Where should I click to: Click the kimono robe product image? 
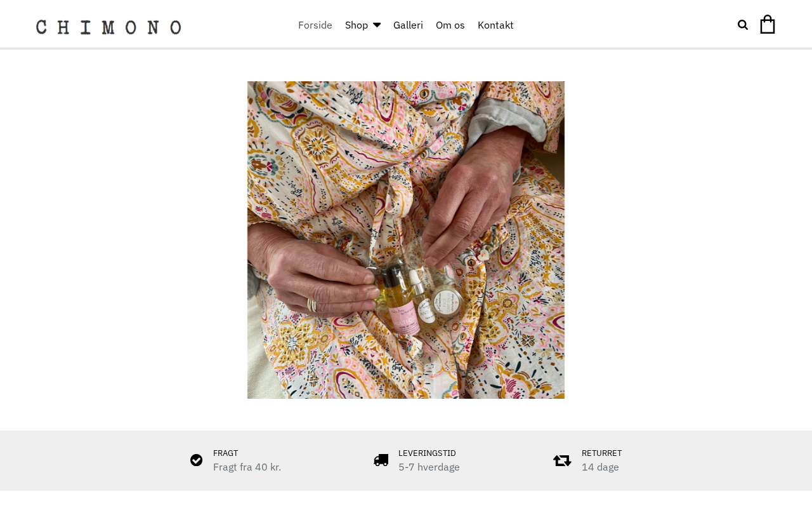[x=406, y=240]
